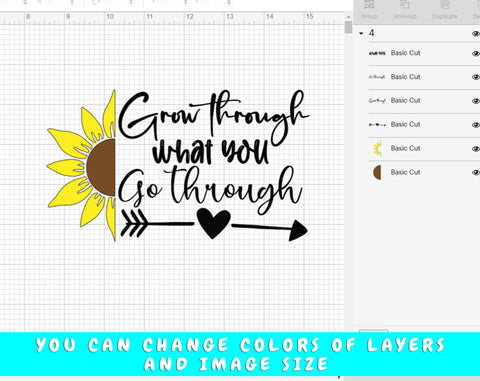Hide the brown semicircle Basic Cut layer
Image resolution: width=480 pixels, height=381 pixels.
[x=476, y=173]
